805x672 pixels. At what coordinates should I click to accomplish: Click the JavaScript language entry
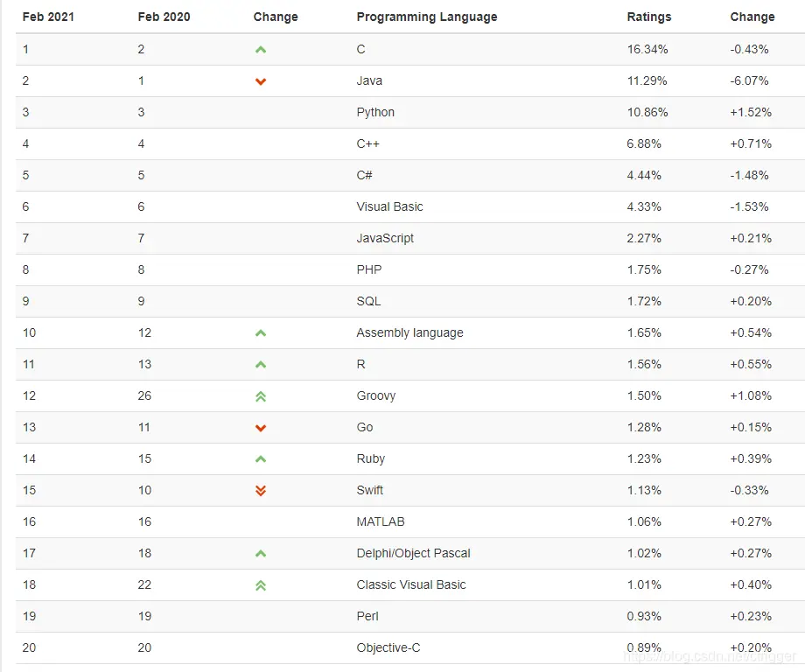click(385, 238)
